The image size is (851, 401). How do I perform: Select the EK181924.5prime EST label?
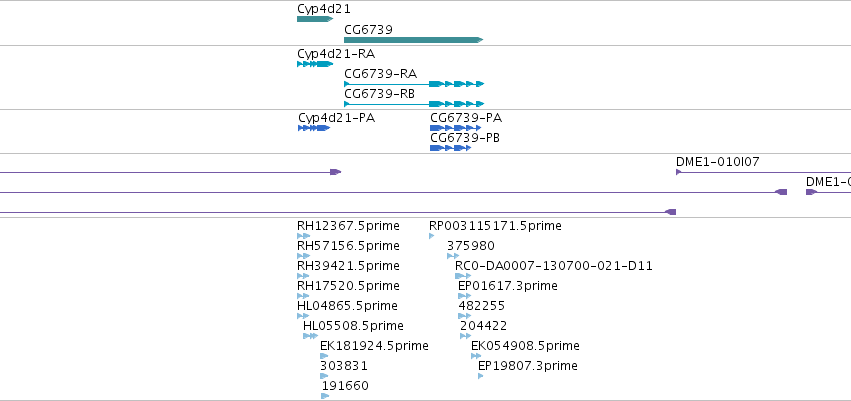[x=374, y=346]
